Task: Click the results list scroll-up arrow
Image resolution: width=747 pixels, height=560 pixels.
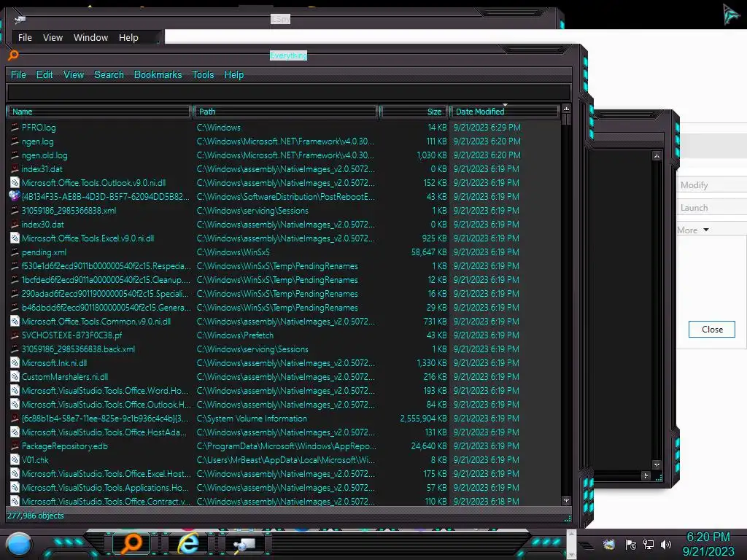Action: click(566, 109)
